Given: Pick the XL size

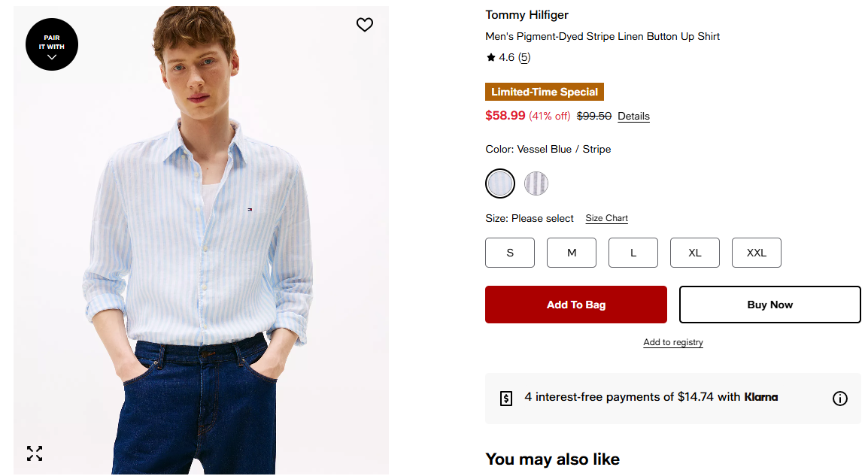Looking at the screenshot, I should (x=695, y=253).
